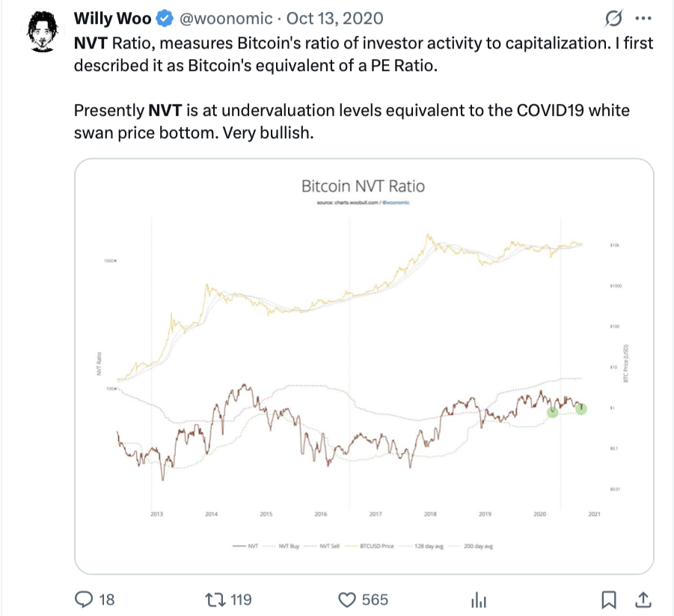Click the right green circle marker on chart

(x=582, y=408)
